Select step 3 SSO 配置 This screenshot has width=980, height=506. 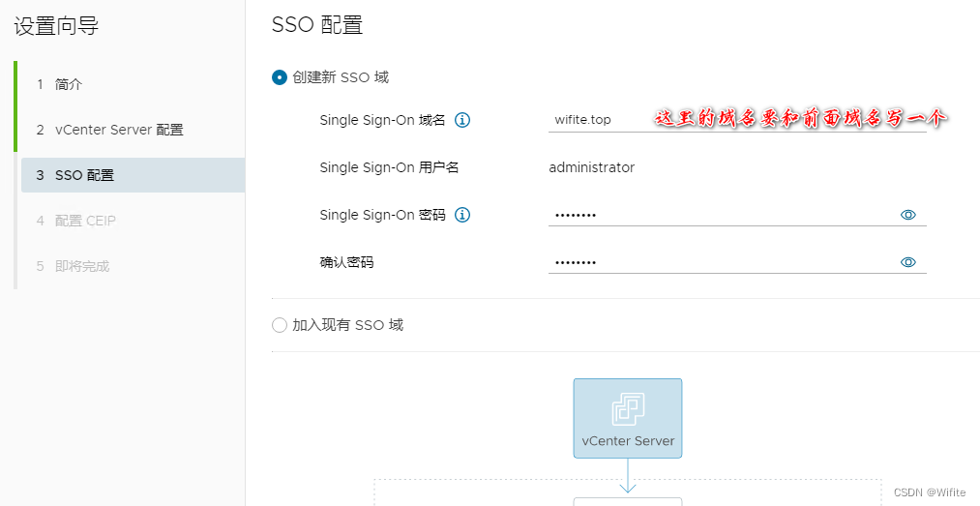point(134,175)
